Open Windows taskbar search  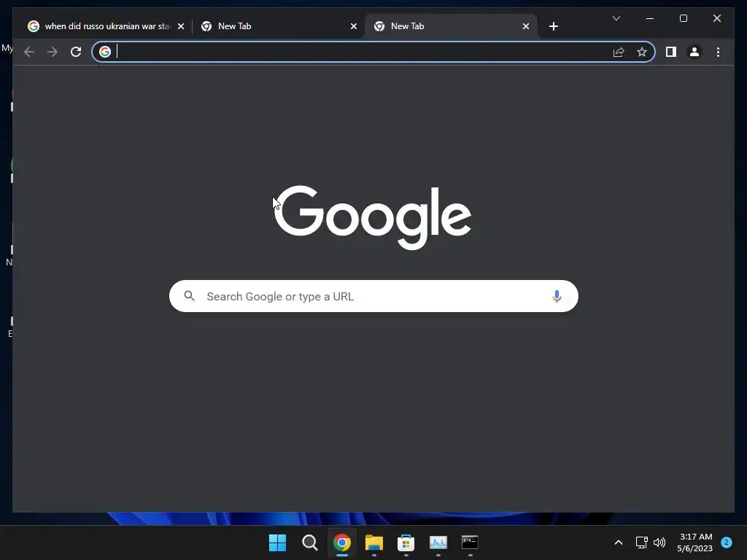(309, 542)
